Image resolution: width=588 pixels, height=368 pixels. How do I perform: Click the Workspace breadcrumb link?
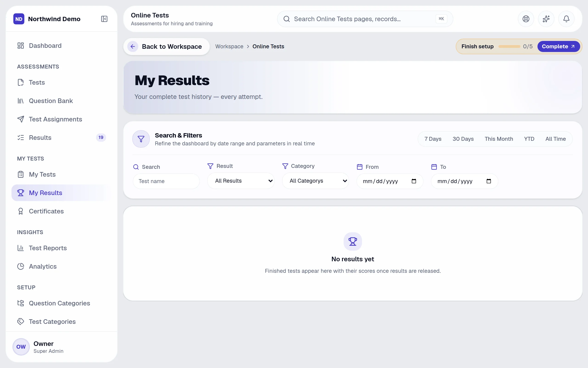tap(229, 46)
